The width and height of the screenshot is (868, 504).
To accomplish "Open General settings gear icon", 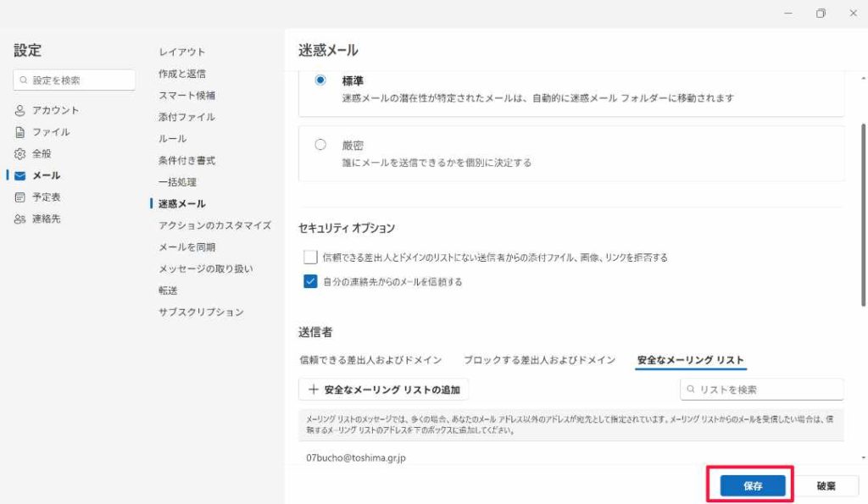I will coord(20,154).
